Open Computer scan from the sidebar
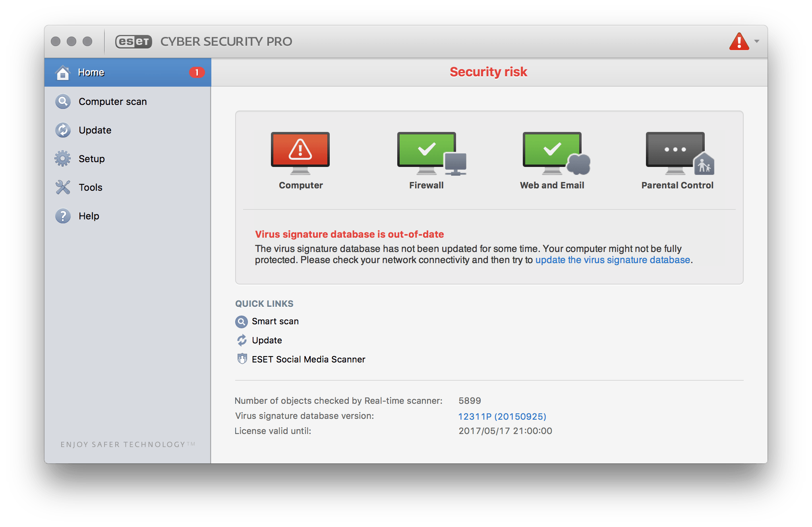This screenshot has height=527, width=812. (x=112, y=102)
